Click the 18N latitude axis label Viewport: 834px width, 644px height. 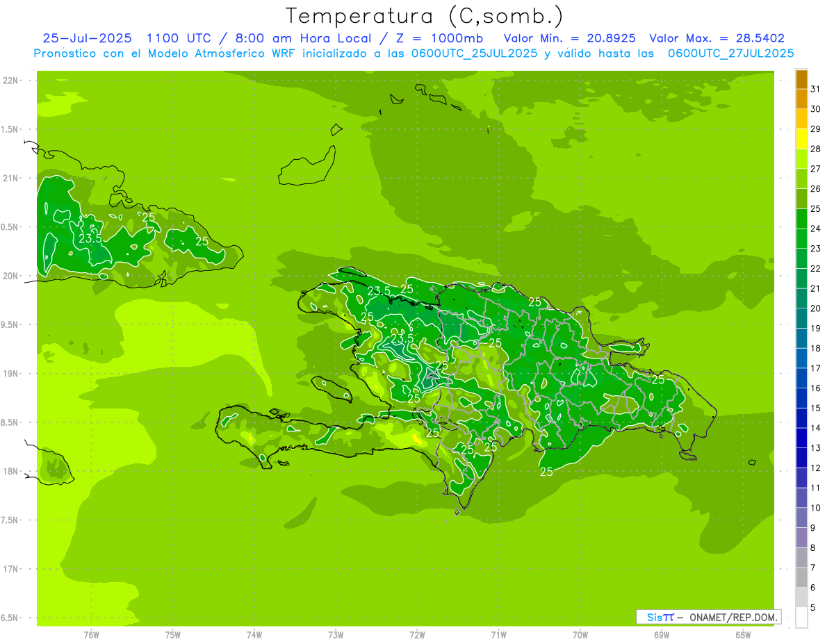click(10, 471)
